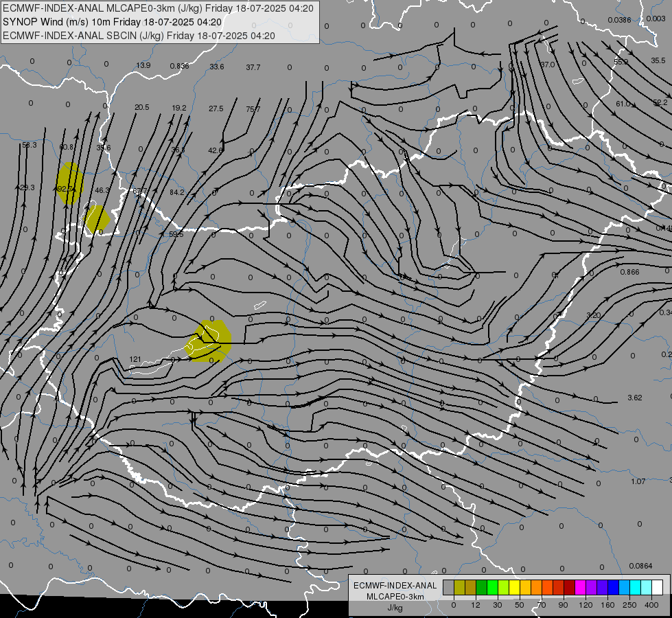Click the map value 61.0

(623, 104)
